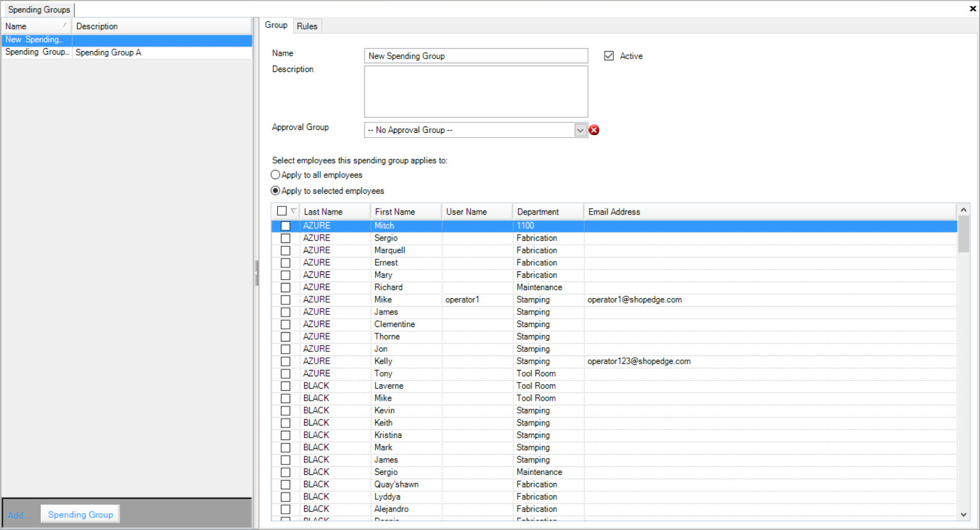Image resolution: width=980 pixels, height=530 pixels.
Task: Select row with first name Kristina
Action: click(x=614, y=435)
